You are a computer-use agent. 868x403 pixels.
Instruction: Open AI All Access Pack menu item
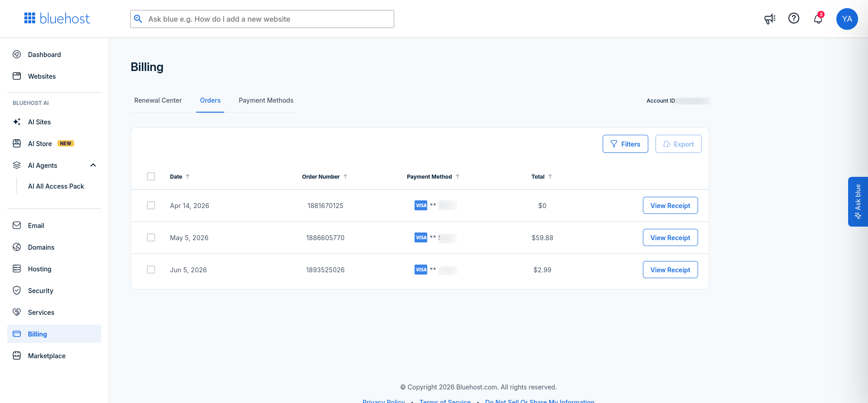tap(56, 186)
